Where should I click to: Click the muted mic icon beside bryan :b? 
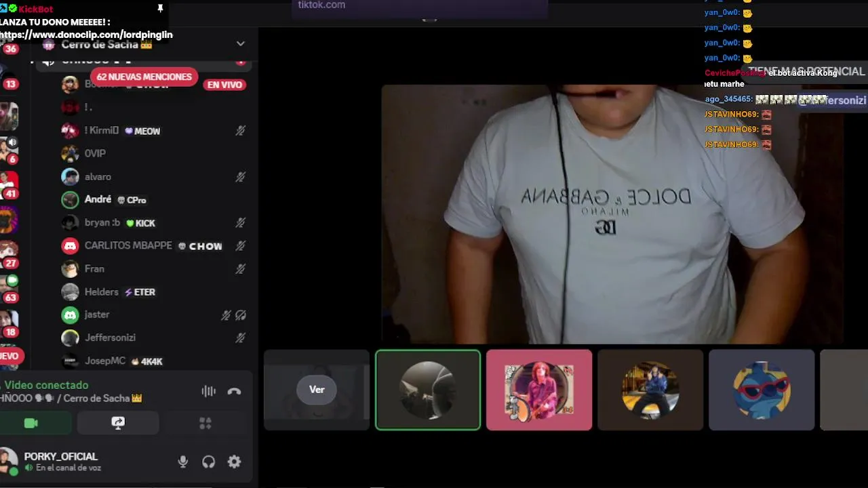pos(240,222)
